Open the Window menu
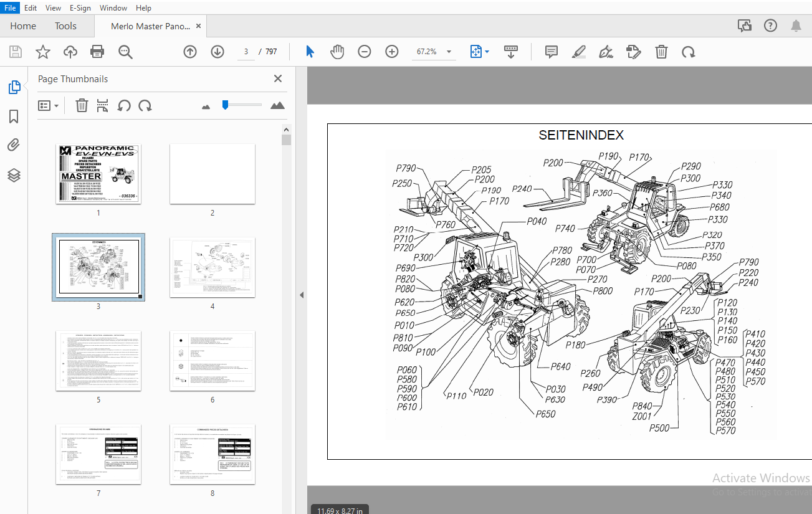812x514 pixels. (113, 7)
